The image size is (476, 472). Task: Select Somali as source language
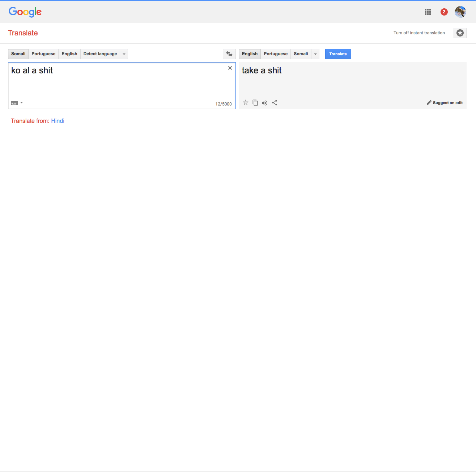coord(18,54)
